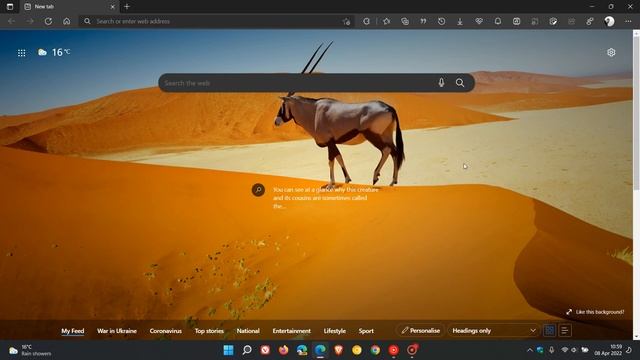The height and width of the screenshot is (360, 640).
Task: Click the taskbar microphone tray icon
Action: 551,350
